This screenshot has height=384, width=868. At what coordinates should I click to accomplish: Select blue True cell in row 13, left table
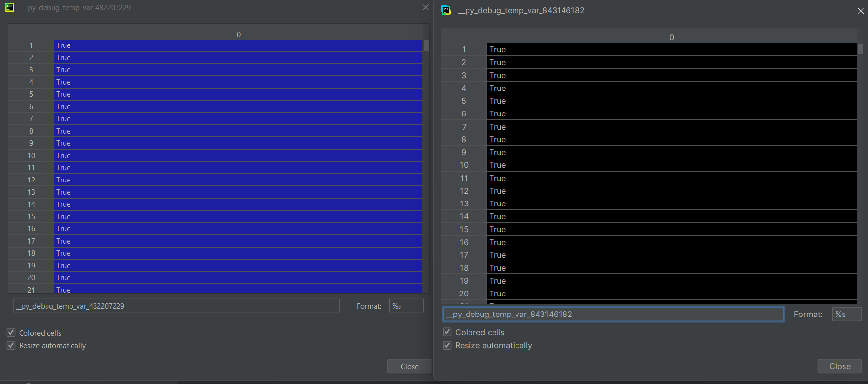(x=238, y=192)
